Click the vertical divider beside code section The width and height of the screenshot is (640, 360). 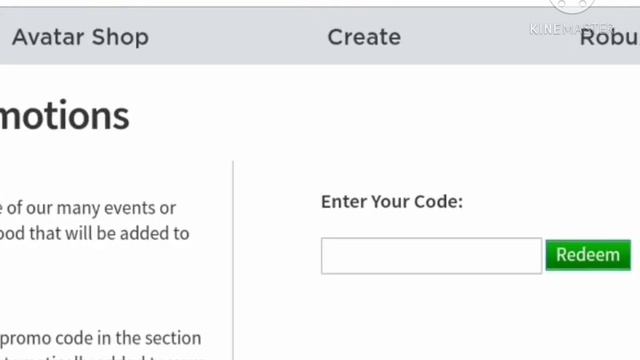click(233, 260)
